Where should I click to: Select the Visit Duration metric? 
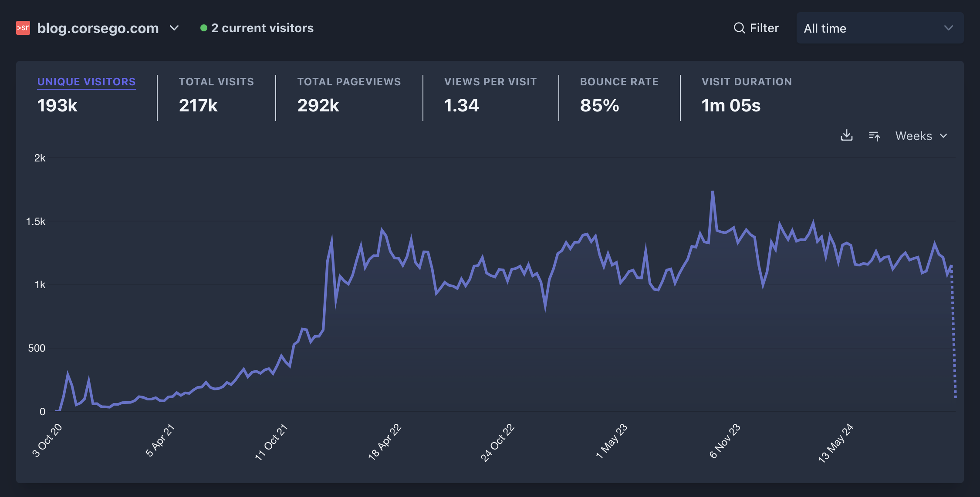pyautogui.click(x=747, y=82)
